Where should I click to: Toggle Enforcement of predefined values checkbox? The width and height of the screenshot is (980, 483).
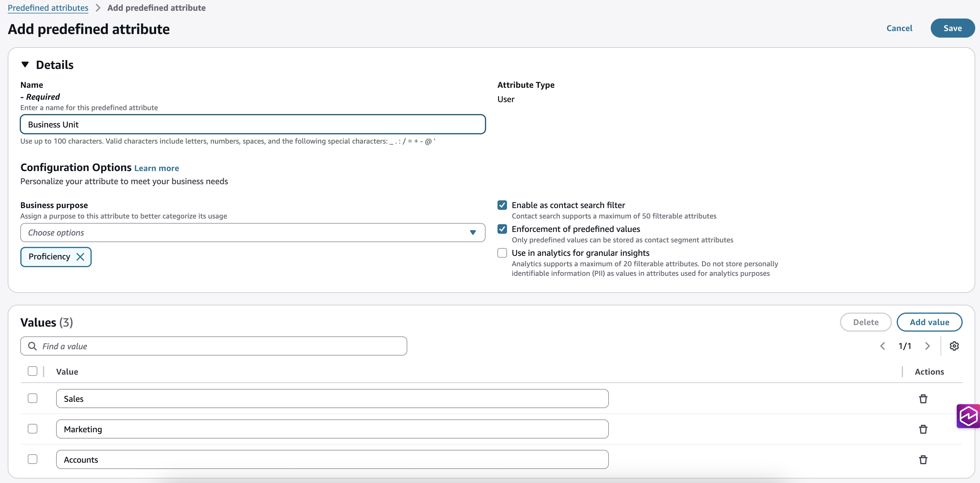[502, 229]
